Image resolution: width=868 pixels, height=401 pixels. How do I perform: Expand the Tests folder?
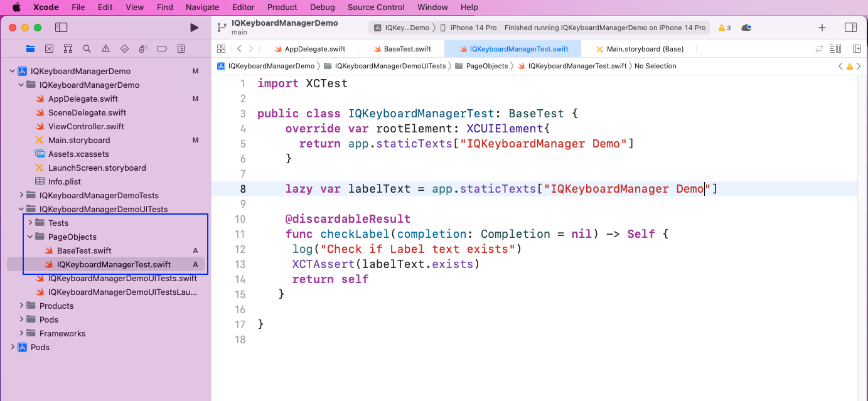[30, 223]
